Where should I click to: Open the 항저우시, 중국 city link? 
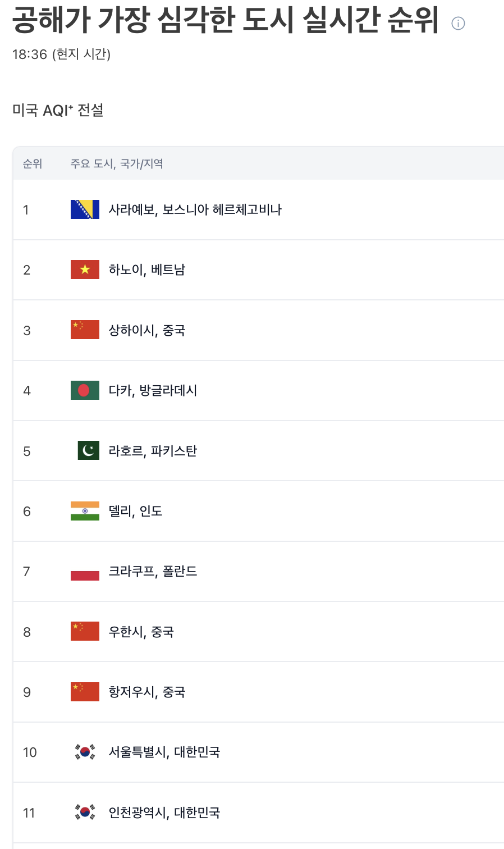click(x=146, y=692)
